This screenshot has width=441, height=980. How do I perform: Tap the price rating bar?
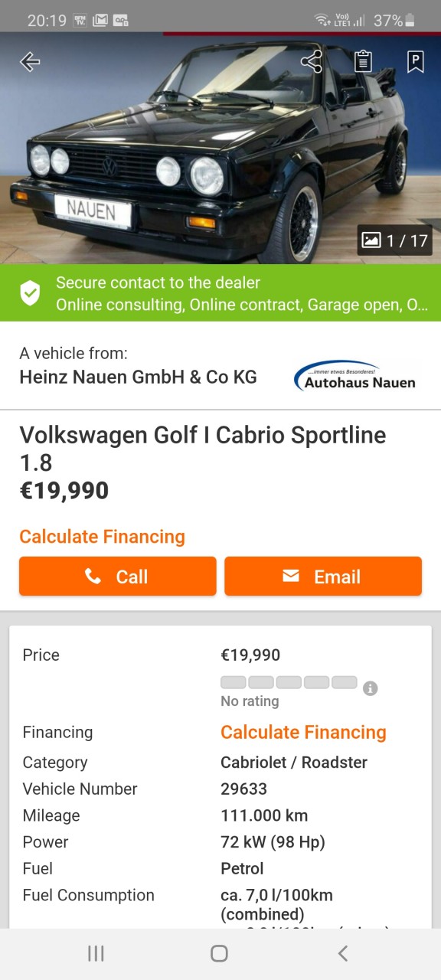289,682
